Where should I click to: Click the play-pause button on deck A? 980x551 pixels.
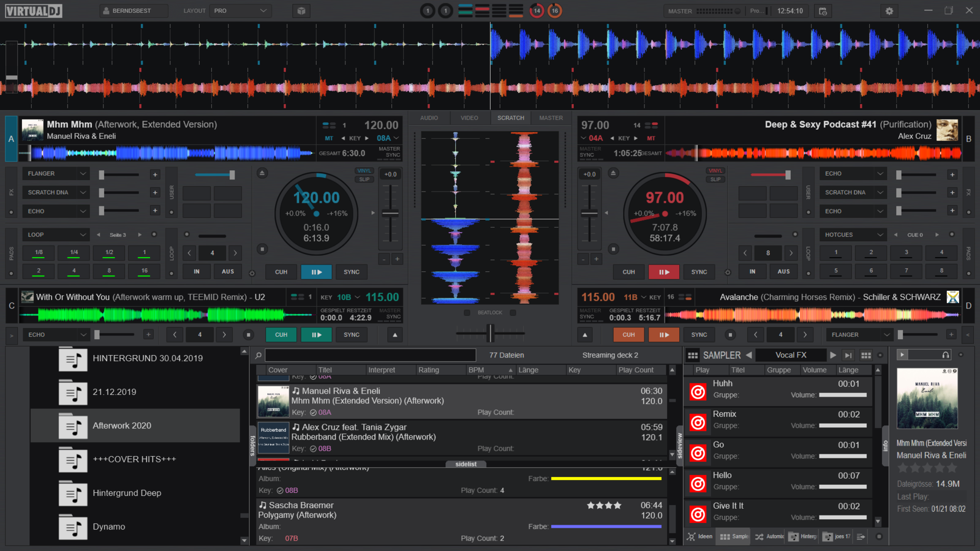(x=316, y=272)
